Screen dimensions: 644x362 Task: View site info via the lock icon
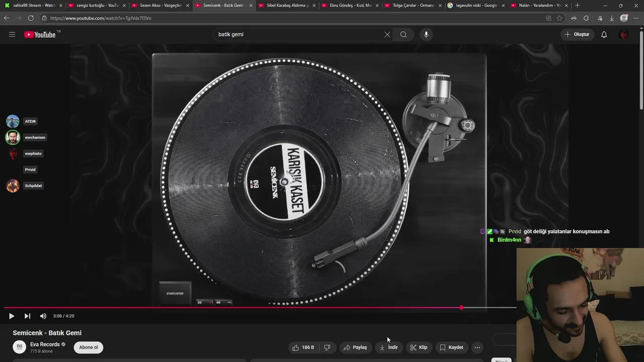click(44, 18)
